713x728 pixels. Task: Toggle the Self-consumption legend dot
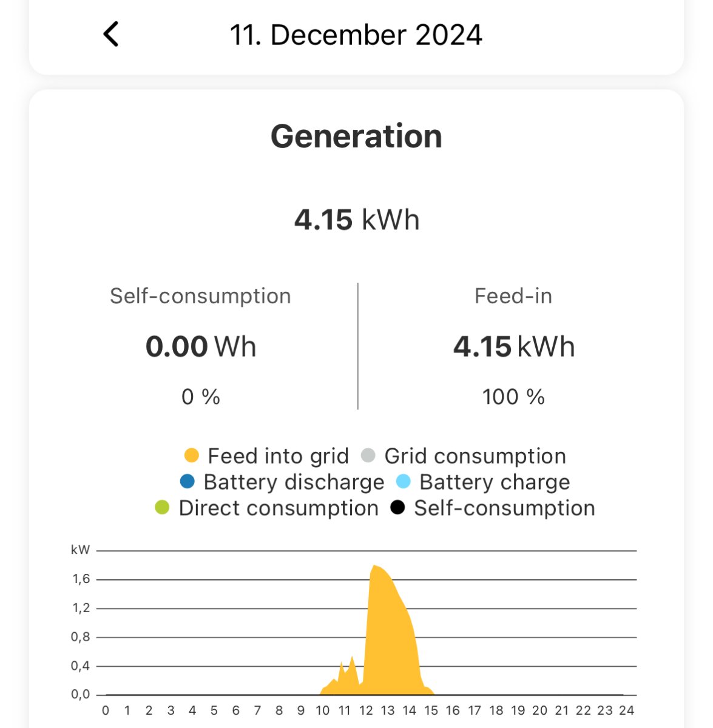tap(398, 508)
